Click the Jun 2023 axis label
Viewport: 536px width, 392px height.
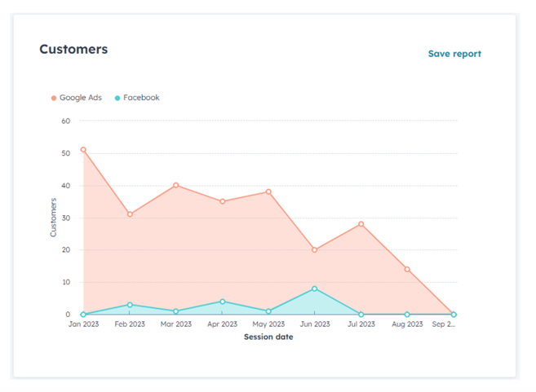pos(315,324)
